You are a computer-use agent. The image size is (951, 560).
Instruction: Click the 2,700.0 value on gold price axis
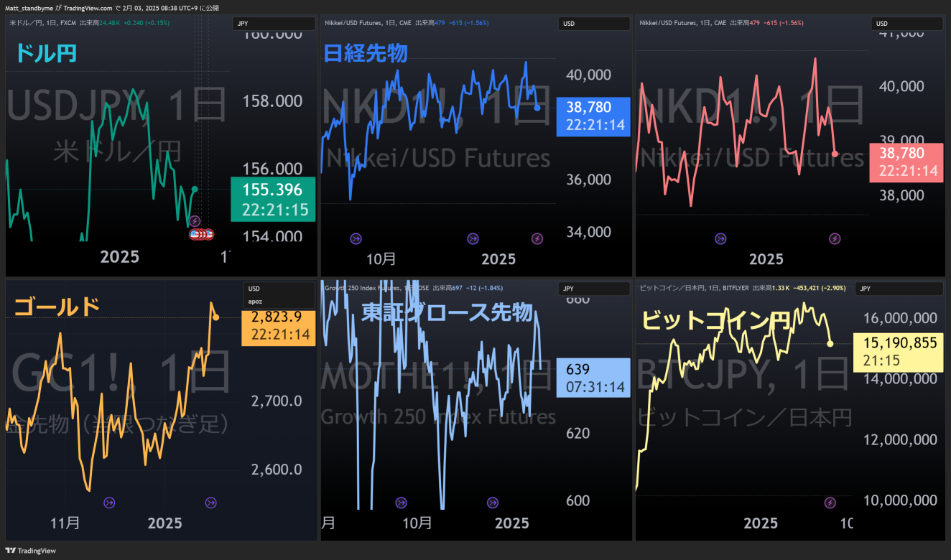click(277, 401)
